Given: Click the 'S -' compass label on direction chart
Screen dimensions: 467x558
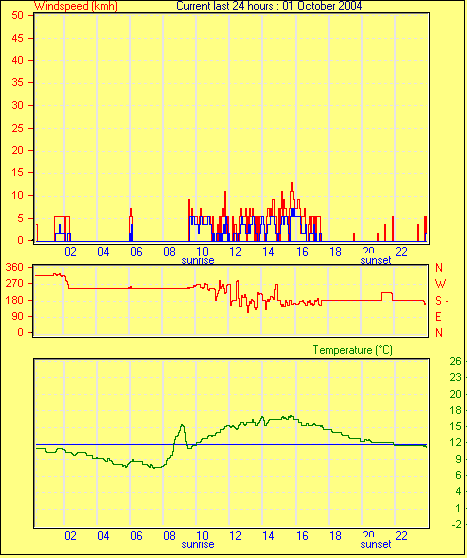Looking at the screenshot, I should click(x=441, y=301).
